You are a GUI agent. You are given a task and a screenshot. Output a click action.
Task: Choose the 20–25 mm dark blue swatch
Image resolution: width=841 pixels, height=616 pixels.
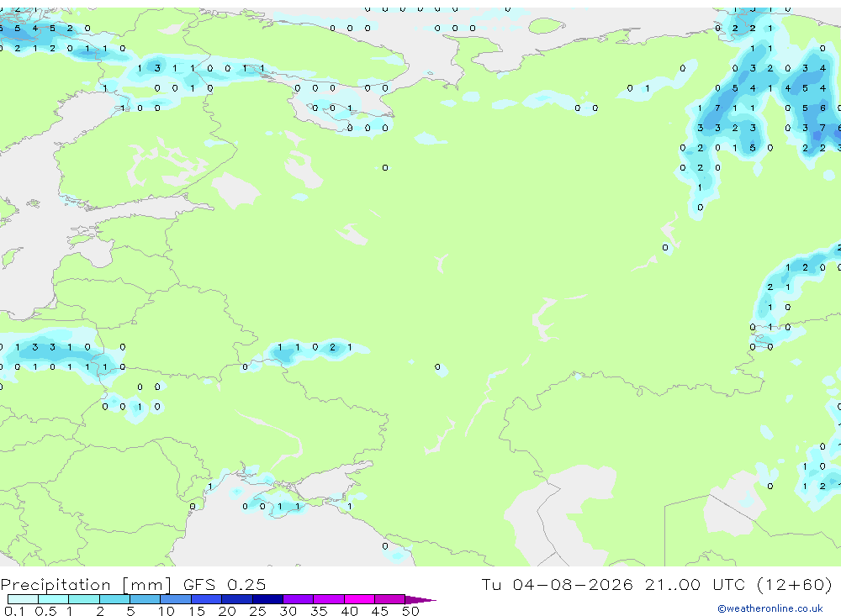[x=237, y=599]
